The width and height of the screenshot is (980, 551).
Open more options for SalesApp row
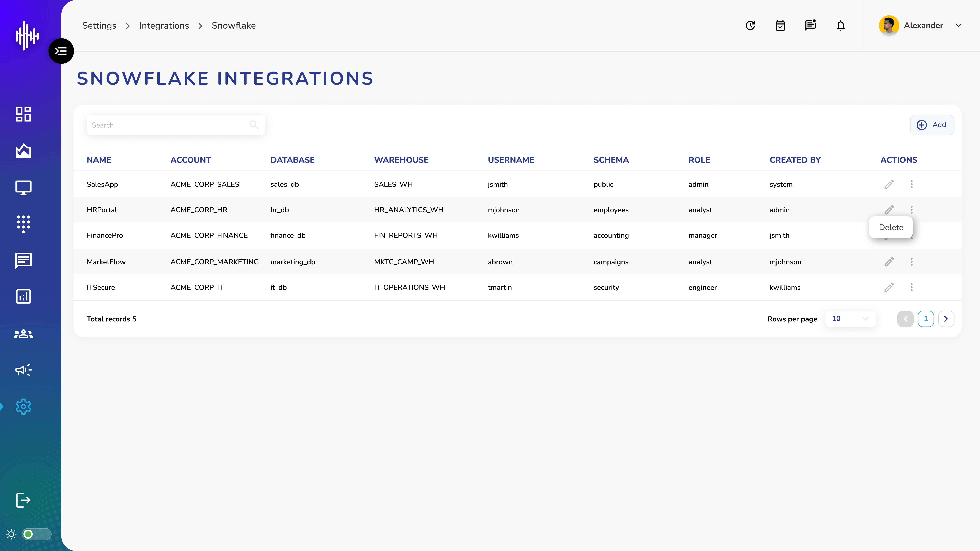coord(912,184)
